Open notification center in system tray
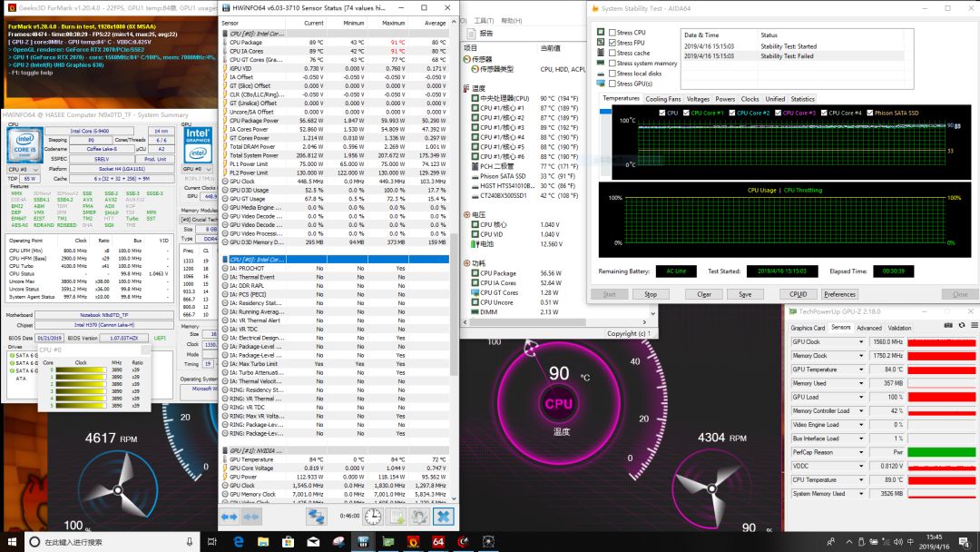 [x=965, y=541]
